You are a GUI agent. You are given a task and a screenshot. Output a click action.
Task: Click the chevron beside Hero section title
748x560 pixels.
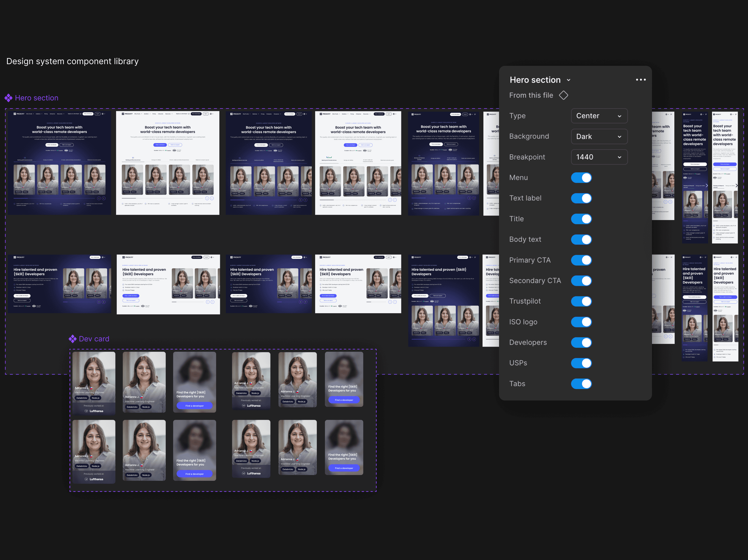point(569,80)
